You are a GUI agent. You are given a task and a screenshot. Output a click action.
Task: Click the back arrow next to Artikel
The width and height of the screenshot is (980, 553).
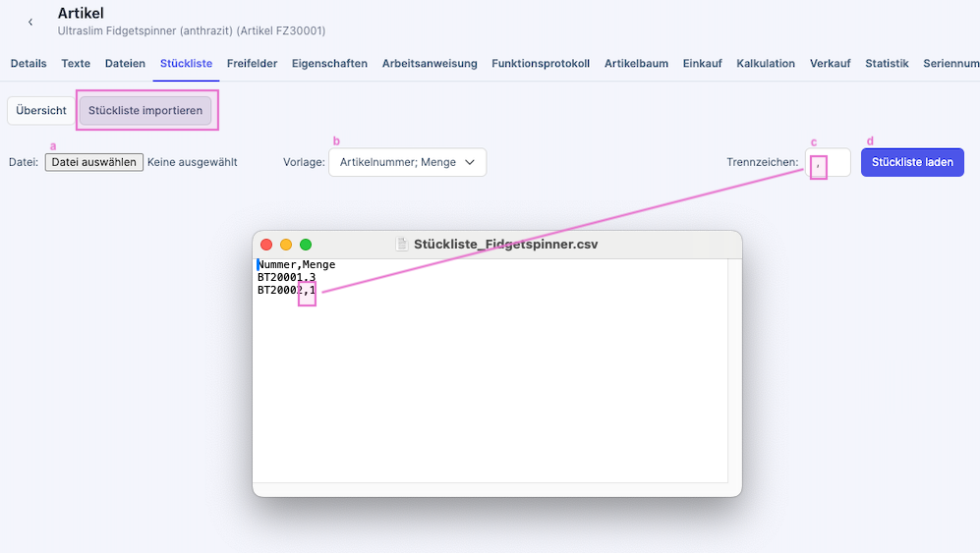[30, 22]
